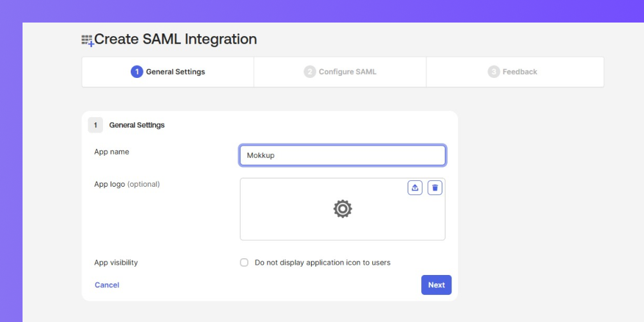Open the Feedback step tab
Image resolution: width=644 pixels, height=322 pixels.
[515, 72]
